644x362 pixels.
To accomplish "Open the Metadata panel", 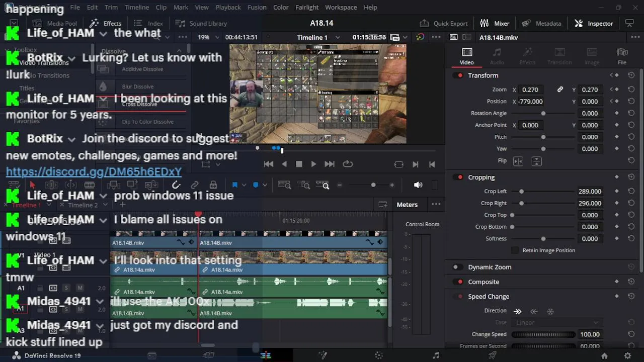I will point(541,23).
